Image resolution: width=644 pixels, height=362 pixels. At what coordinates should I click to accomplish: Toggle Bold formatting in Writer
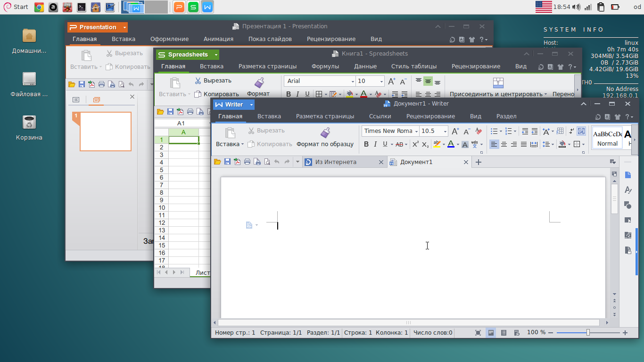pyautogui.click(x=366, y=144)
